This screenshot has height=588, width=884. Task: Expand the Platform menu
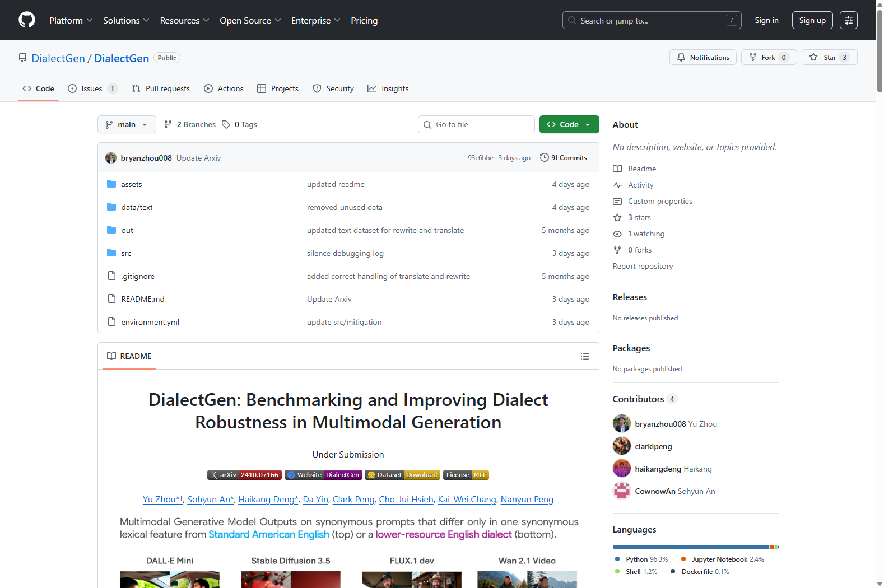[x=71, y=20]
